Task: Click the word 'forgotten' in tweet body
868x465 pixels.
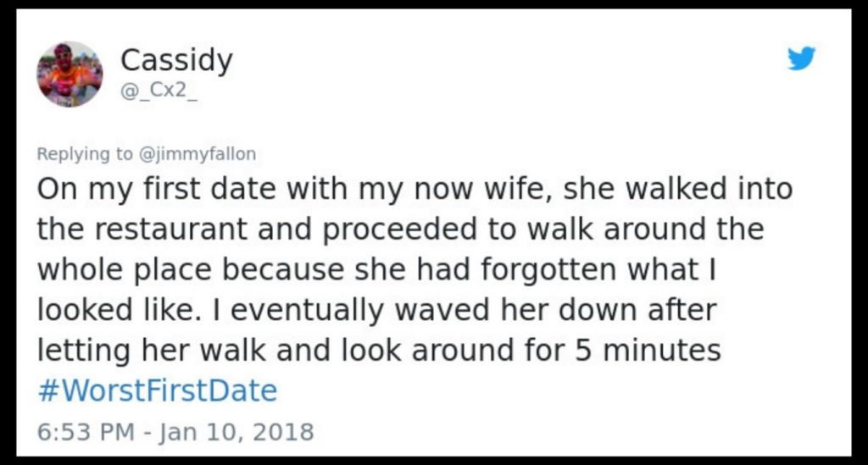Action: pos(548,269)
